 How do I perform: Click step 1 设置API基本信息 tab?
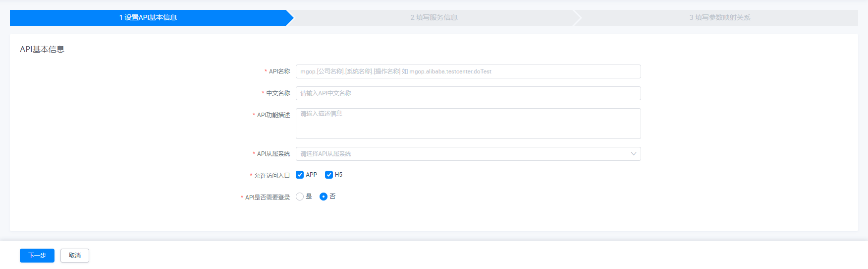click(148, 17)
